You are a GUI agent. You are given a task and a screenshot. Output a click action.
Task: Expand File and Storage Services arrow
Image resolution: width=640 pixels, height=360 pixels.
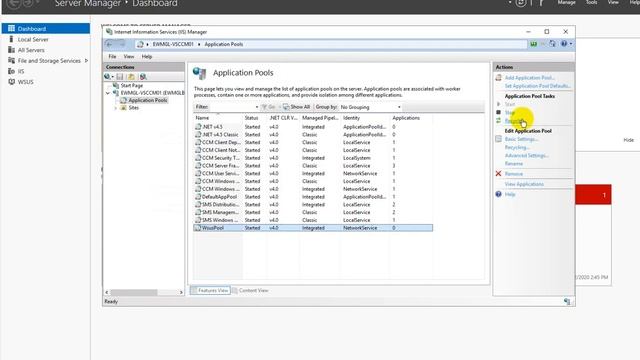pos(86,61)
